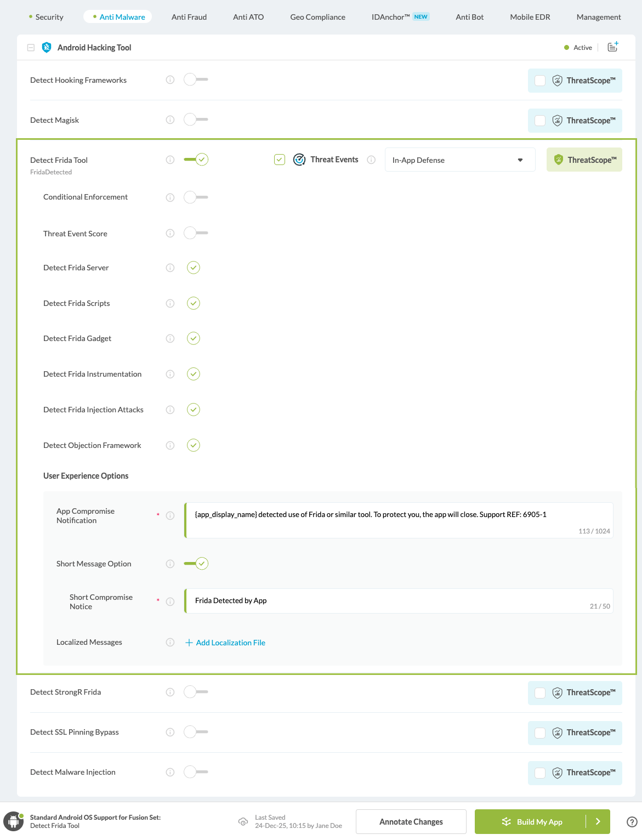This screenshot has width=642, height=840.
Task: Switch to the Anti Fraud tab
Action: pos(189,17)
